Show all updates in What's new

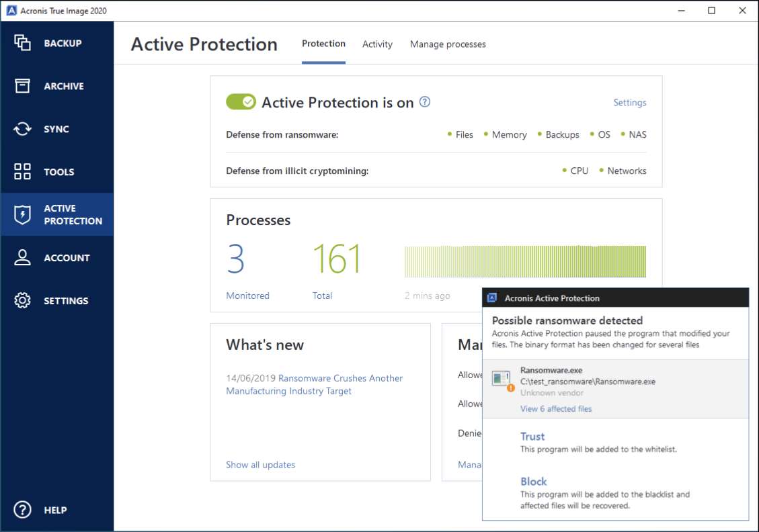coord(260,465)
